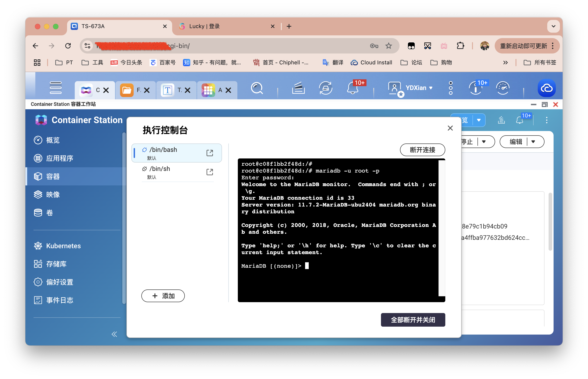Open the 所有书签 folder
Image resolution: width=588 pixels, height=379 pixels.
click(x=540, y=63)
